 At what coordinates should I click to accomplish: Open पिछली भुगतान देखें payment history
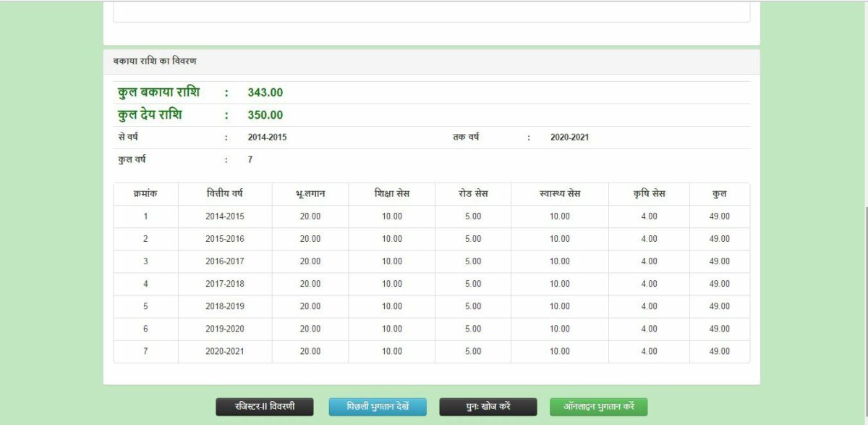click(378, 407)
